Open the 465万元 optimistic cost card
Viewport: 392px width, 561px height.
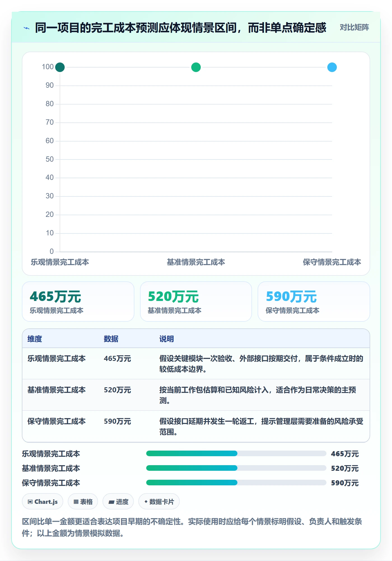click(x=78, y=302)
